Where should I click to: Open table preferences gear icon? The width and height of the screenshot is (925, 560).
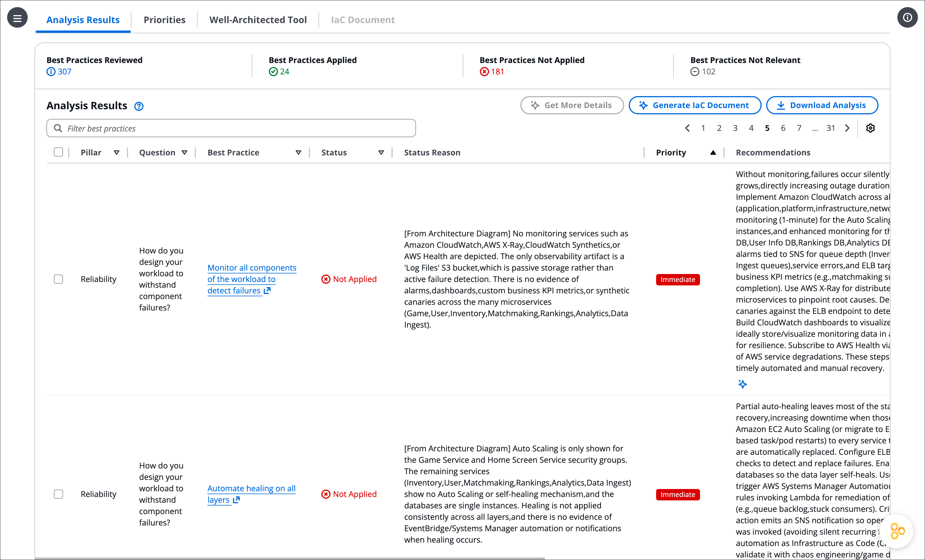870,128
